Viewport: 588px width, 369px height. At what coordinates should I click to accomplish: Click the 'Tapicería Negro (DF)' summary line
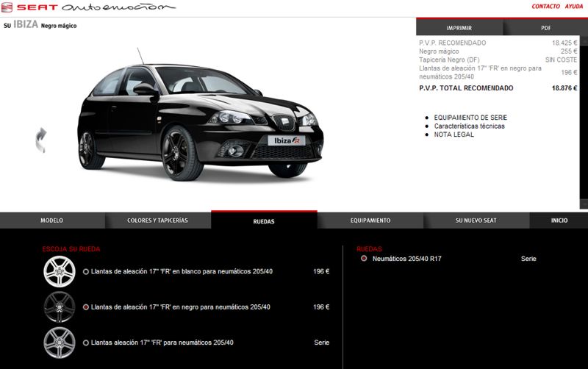pos(498,60)
